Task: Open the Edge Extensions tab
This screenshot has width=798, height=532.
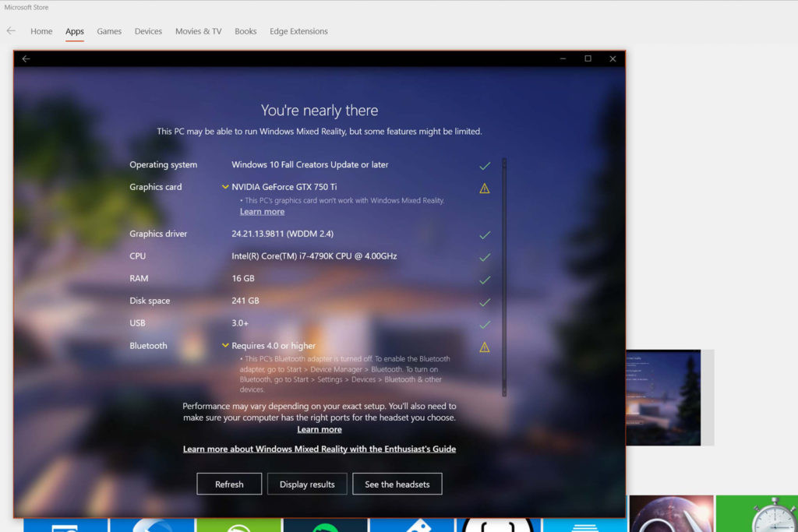Action: (x=298, y=31)
